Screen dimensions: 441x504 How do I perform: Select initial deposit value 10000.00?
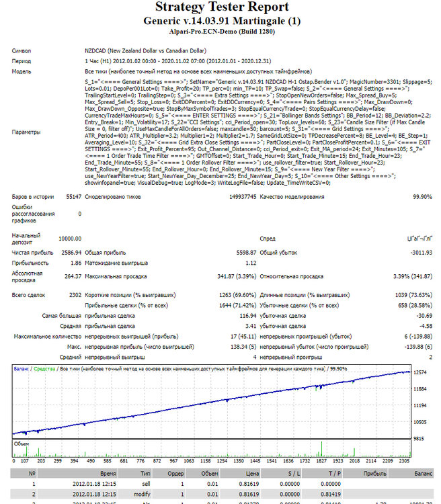tap(70, 239)
